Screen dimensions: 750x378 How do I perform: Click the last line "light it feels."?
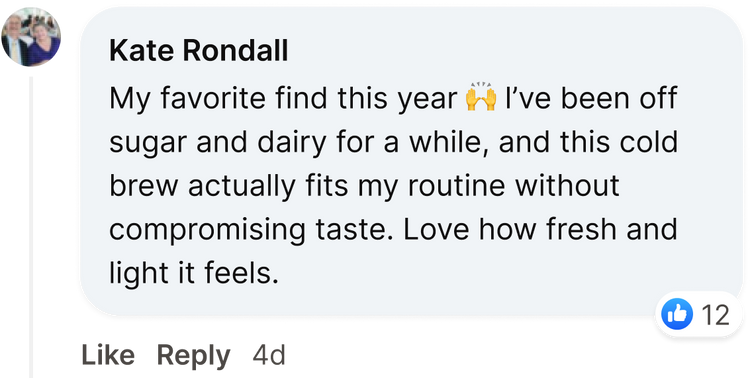click(x=194, y=274)
